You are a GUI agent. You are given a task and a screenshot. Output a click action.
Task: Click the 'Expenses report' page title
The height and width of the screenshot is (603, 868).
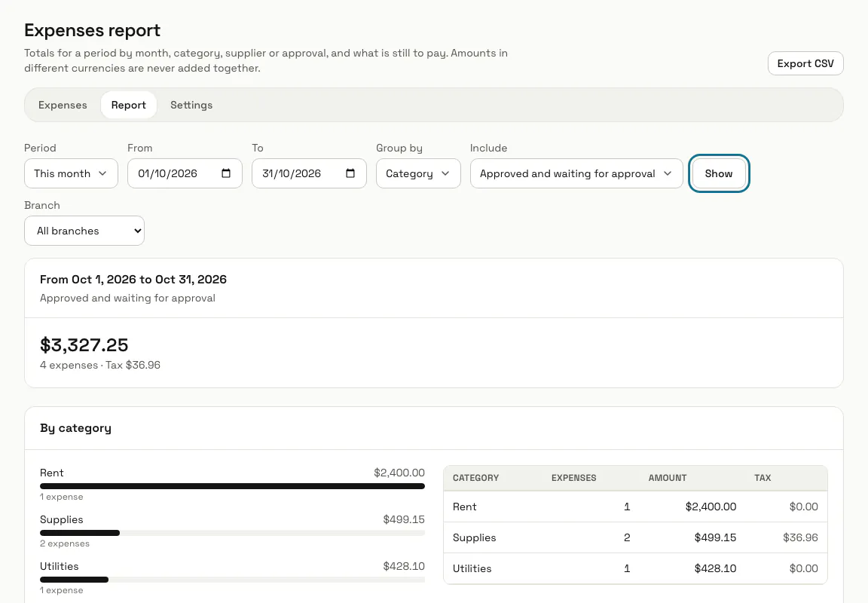point(93,30)
